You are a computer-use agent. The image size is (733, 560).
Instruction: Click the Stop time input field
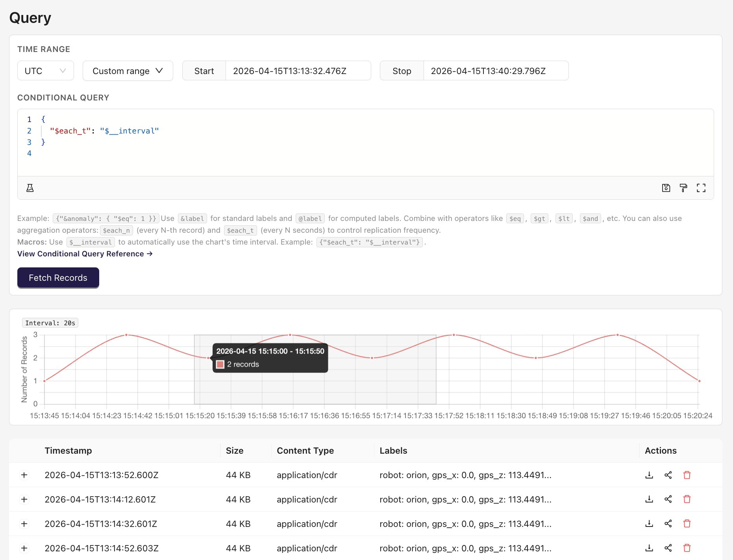(x=495, y=71)
